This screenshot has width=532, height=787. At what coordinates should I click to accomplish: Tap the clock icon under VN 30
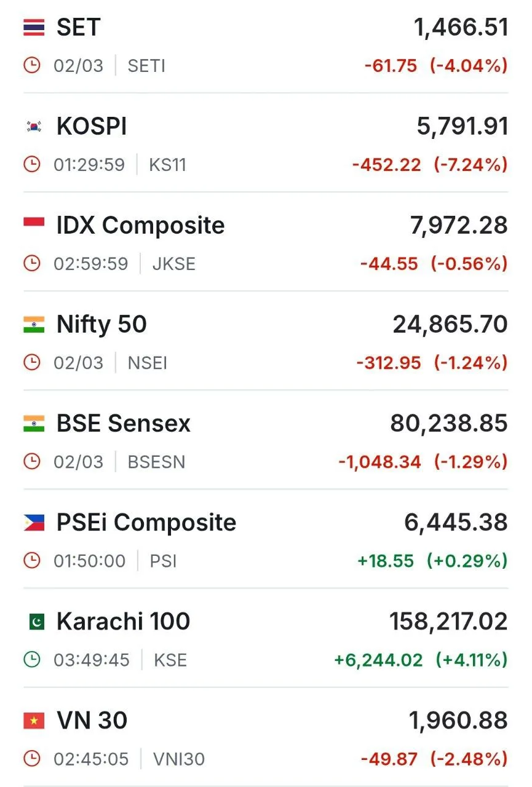[32, 759]
